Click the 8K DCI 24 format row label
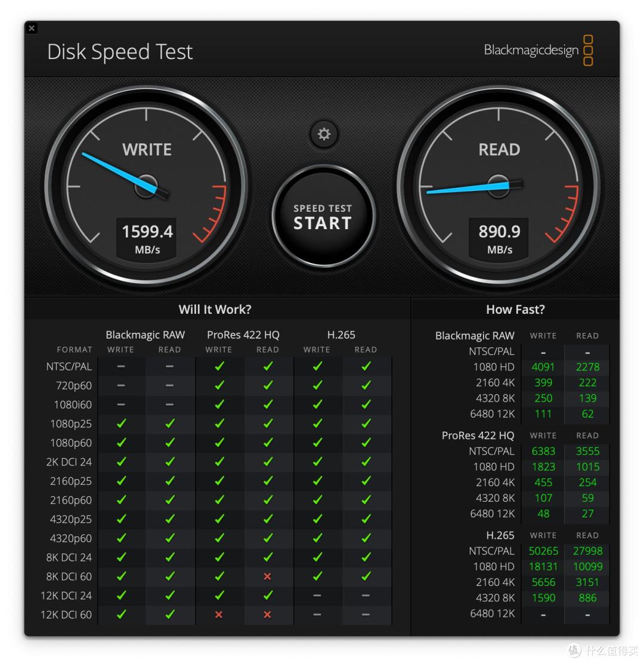The height and width of the screenshot is (664, 644). [x=69, y=557]
